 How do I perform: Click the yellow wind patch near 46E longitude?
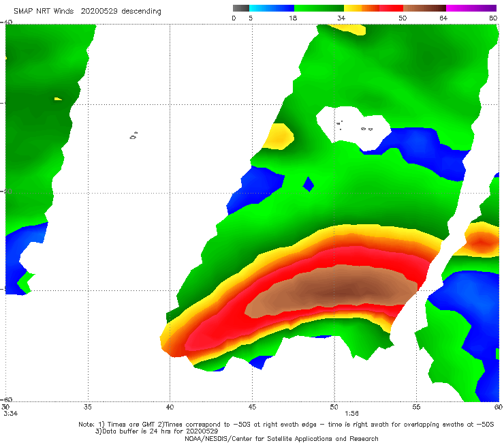click(279, 136)
